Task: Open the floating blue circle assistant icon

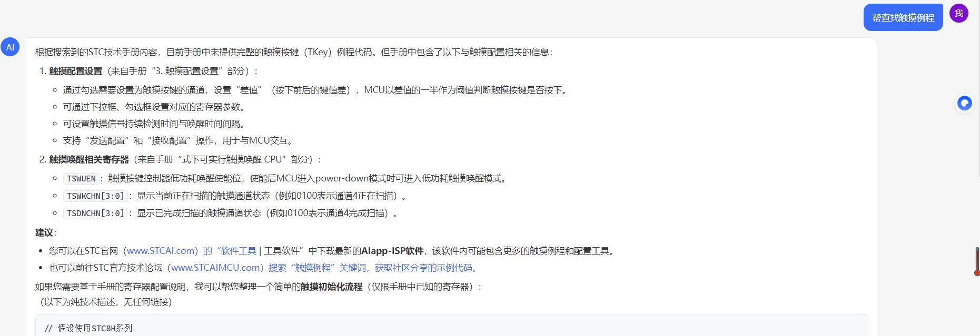Action: coord(965,103)
